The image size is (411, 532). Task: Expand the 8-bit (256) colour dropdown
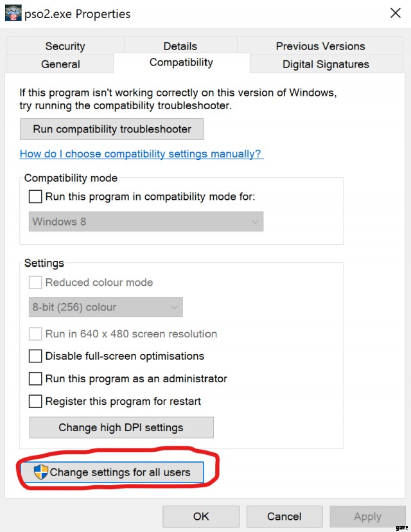click(x=106, y=307)
